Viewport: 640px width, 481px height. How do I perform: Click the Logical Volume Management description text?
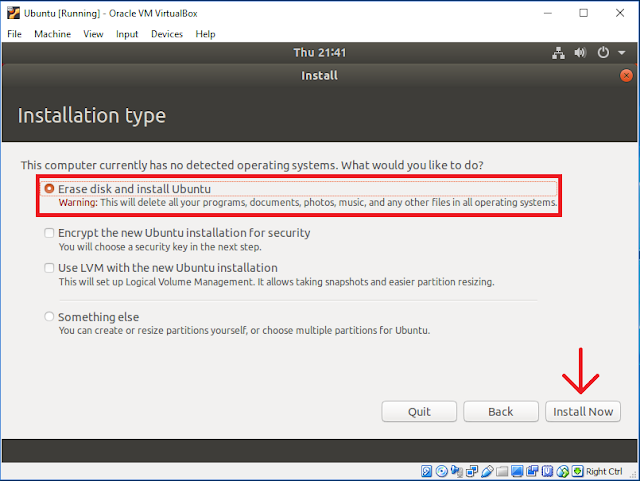point(276,282)
